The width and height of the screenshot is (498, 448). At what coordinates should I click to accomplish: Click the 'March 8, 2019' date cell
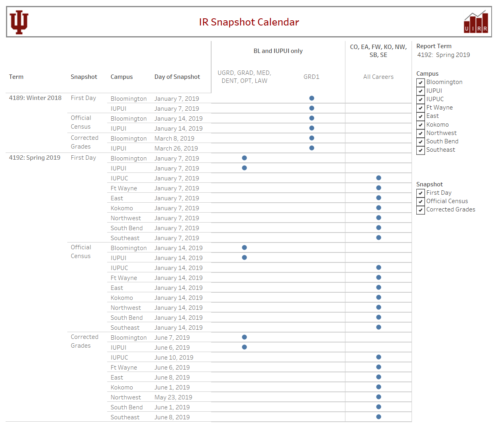(x=174, y=139)
